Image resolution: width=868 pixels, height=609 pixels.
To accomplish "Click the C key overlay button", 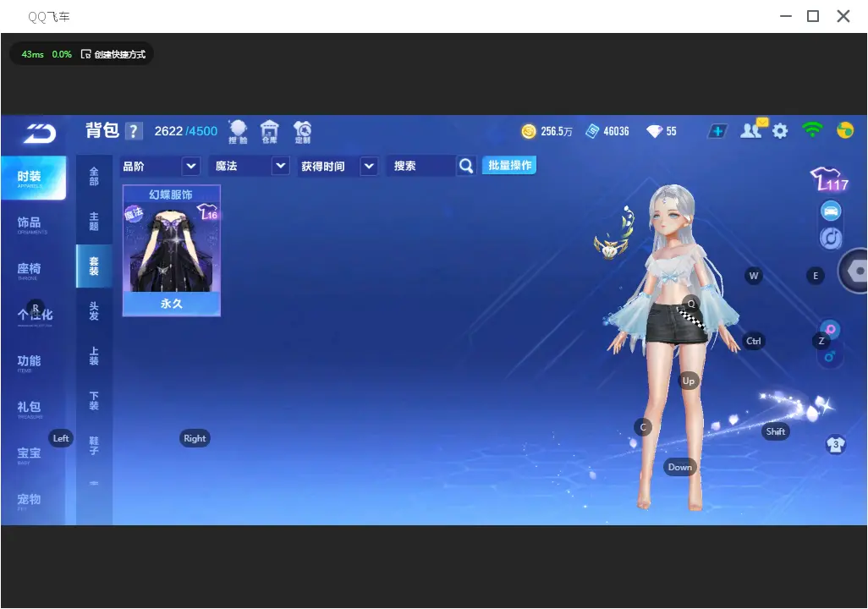I will [x=643, y=427].
